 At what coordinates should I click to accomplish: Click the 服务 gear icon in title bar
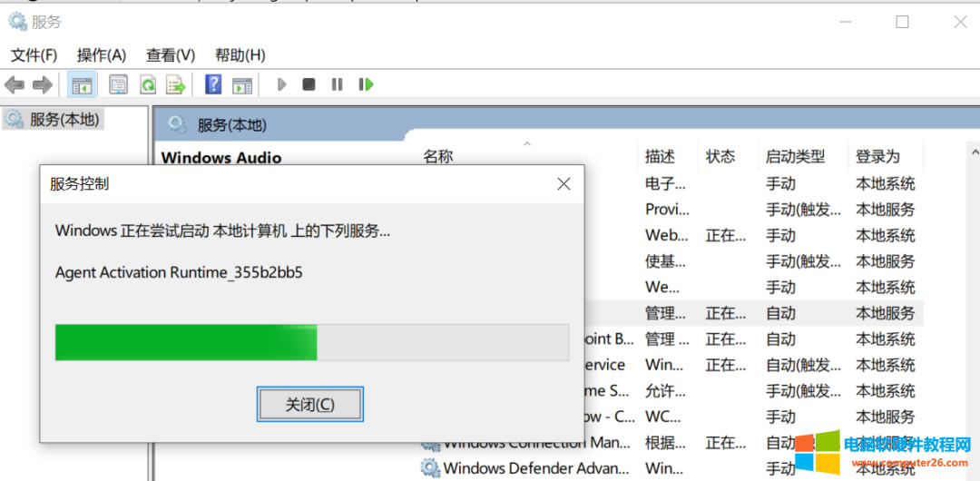[x=17, y=22]
